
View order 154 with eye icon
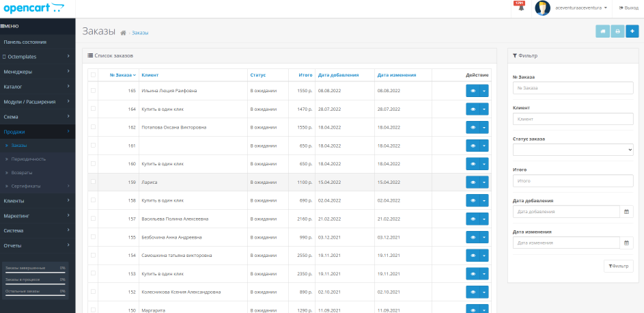click(x=473, y=256)
